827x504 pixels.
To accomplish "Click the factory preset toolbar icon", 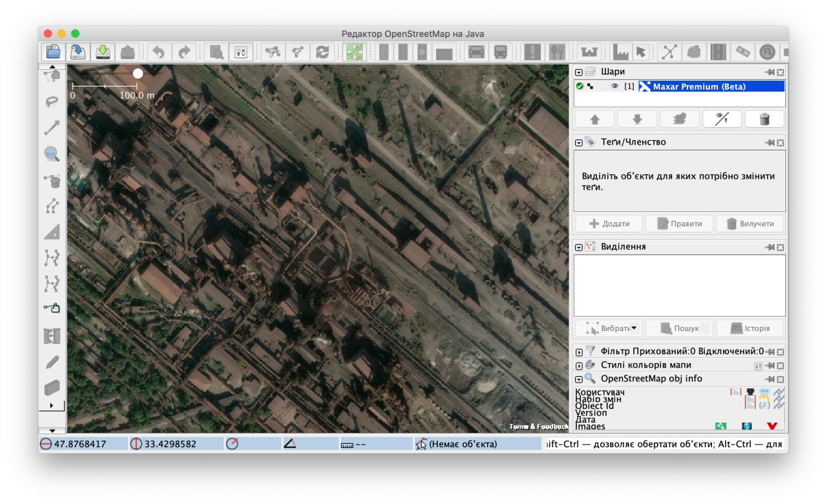I will tap(620, 52).
